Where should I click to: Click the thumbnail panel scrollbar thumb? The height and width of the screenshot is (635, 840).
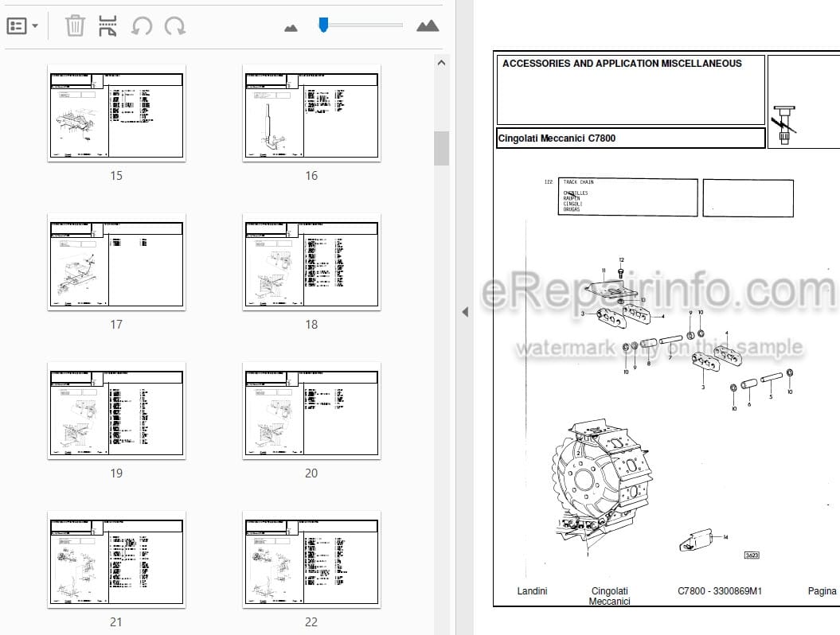click(441, 148)
